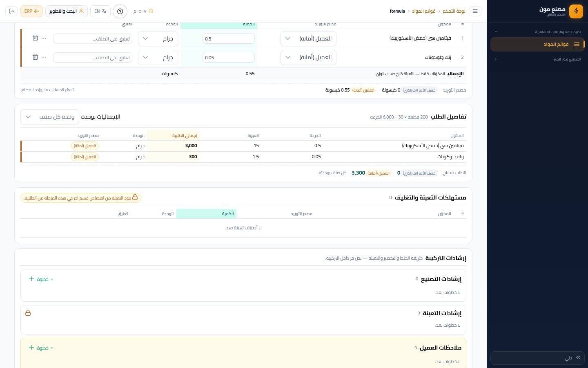This screenshot has width=588, height=368.
Task: Click حسب الأمر (افتراضي) badge in order needs
Action: coord(419,173)
